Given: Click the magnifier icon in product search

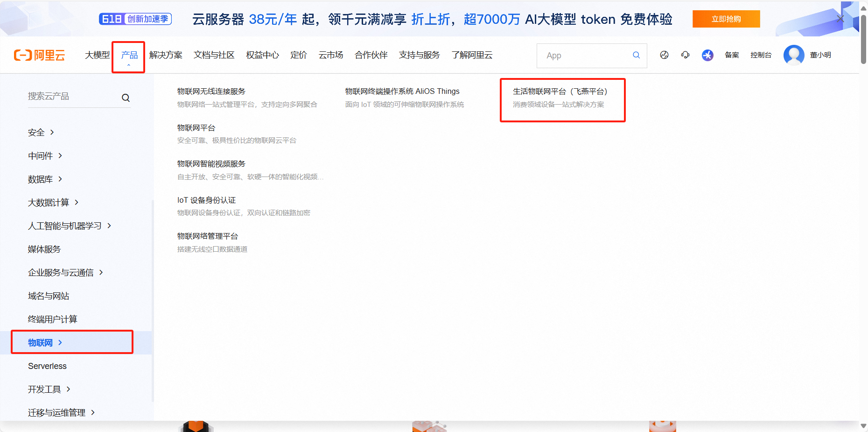Looking at the screenshot, I should tap(126, 98).
